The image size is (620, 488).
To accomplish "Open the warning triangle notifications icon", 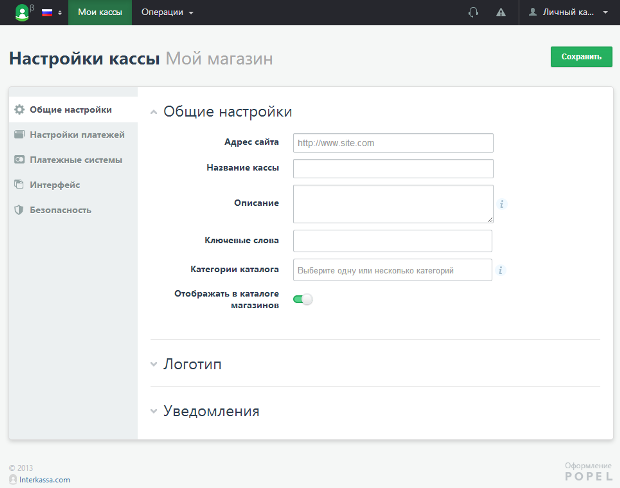I will click(x=501, y=12).
